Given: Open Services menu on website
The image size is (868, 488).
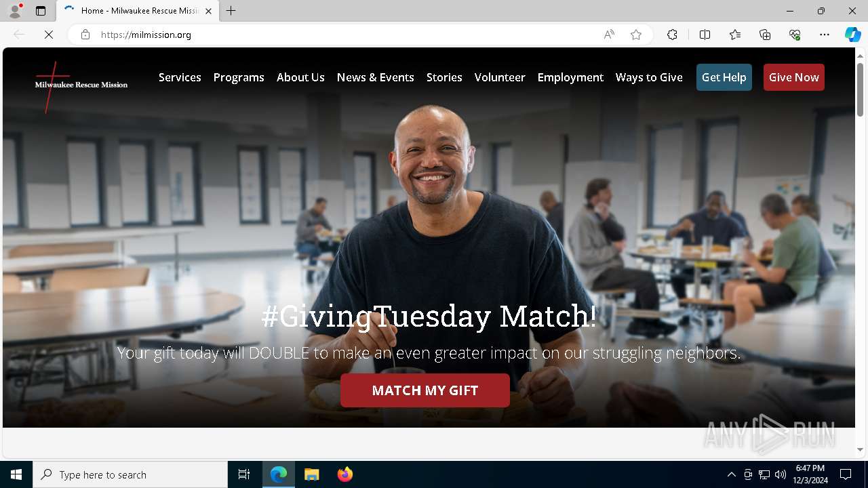Looking at the screenshot, I should coord(180,77).
